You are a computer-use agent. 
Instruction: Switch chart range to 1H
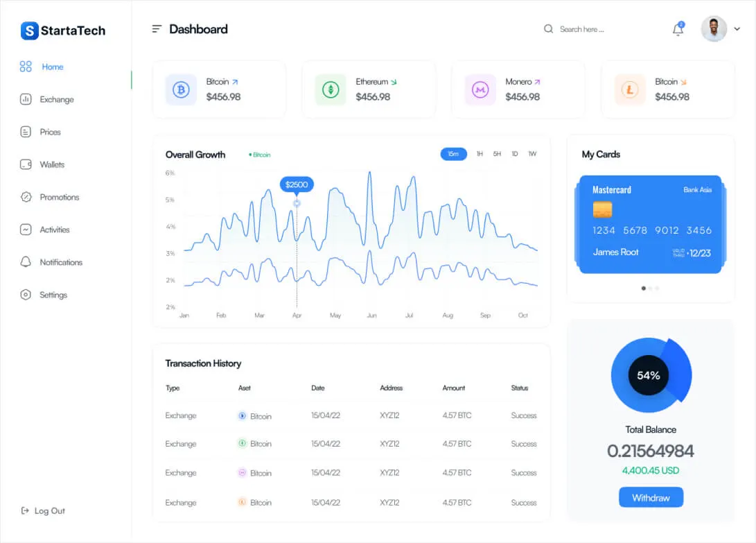point(480,154)
